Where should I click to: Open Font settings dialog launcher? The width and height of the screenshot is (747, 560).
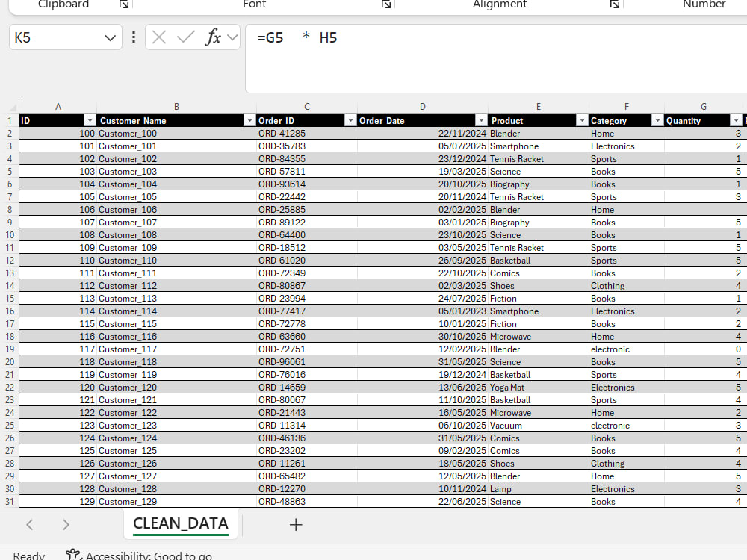point(386,4)
